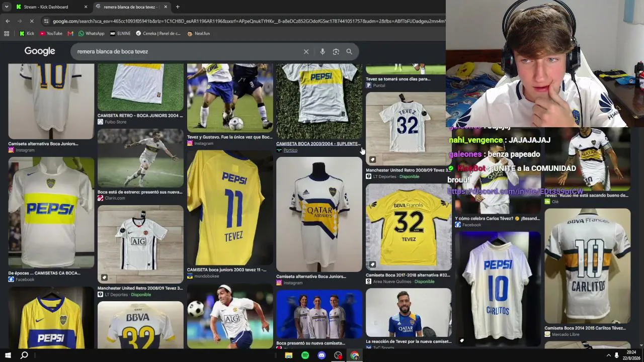Open the BBVA Frances 10 Carlitos jersey image
The image size is (644, 362).
point(587,266)
